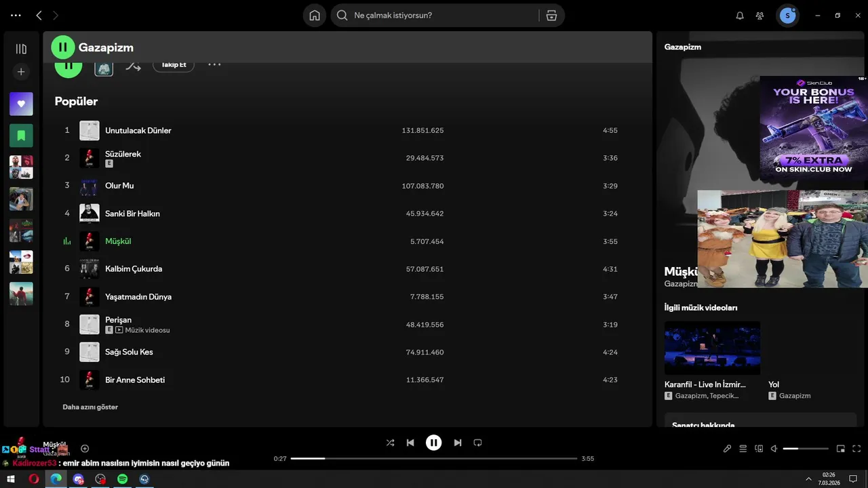Open Microsoft Edge from the taskbar
This screenshot has width=868, height=488.
click(56, 479)
